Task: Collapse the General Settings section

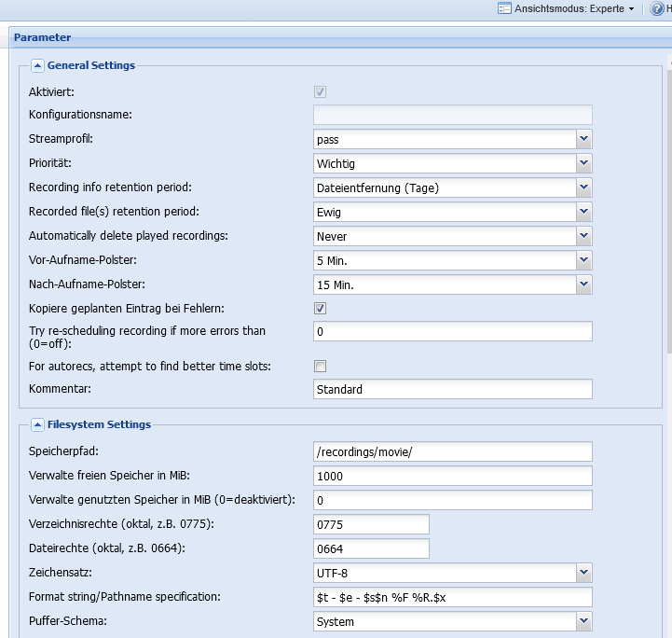Action: (37, 65)
